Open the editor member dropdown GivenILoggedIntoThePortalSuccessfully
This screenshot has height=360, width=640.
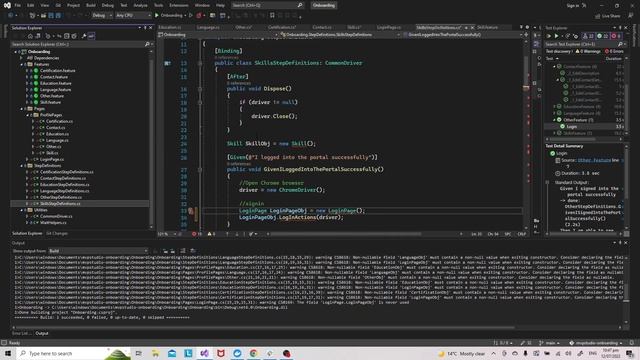tap(462, 35)
